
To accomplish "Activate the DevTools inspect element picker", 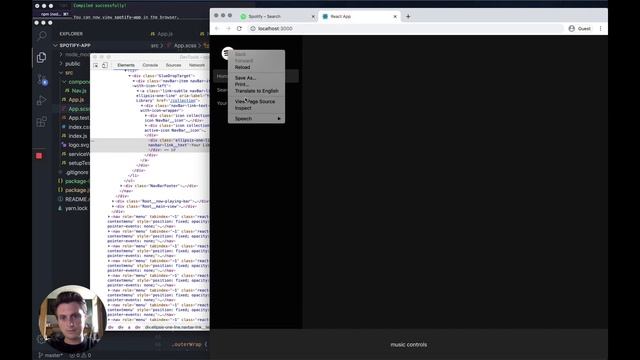I will click(x=96, y=65).
